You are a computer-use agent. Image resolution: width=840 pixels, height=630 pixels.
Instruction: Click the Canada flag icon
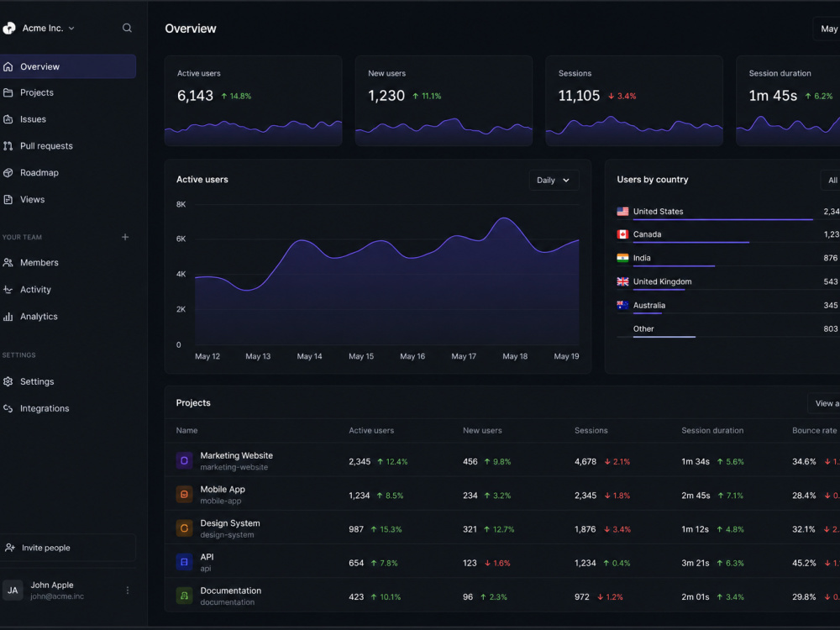tap(622, 234)
